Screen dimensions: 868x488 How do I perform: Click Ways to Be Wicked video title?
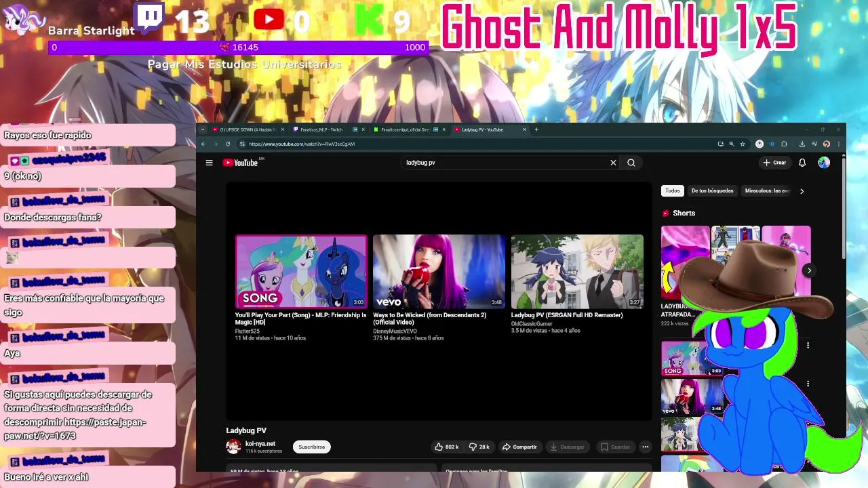point(429,319)
